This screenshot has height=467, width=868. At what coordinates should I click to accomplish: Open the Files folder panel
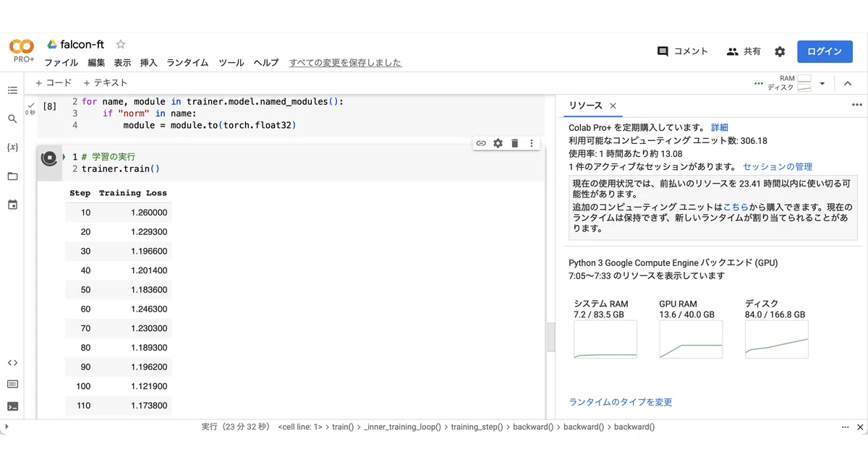[x=12, y=176]
